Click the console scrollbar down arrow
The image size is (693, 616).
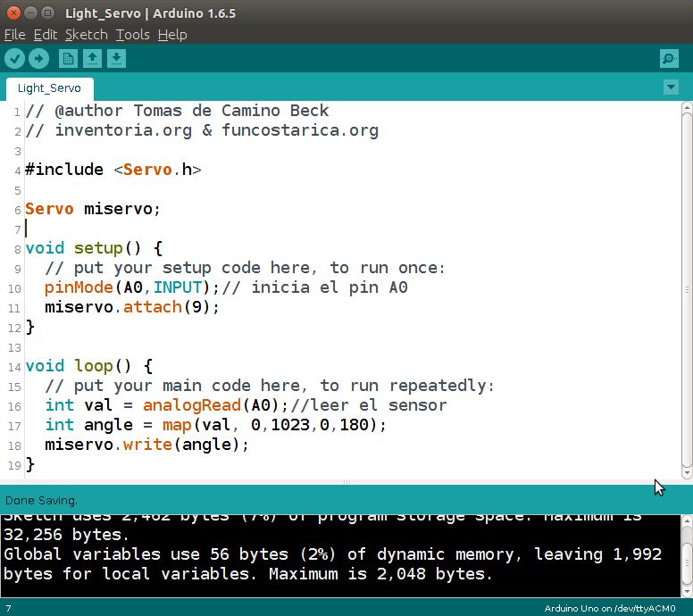click(687, 591)
